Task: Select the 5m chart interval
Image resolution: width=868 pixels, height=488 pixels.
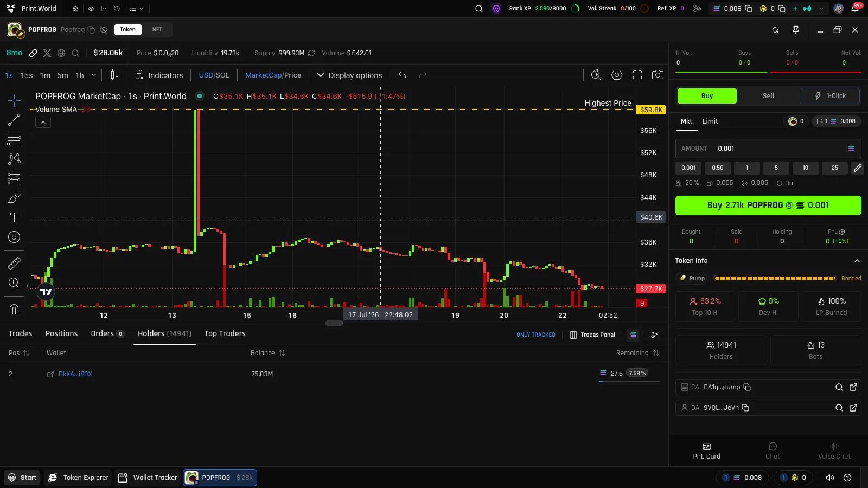Action: pos(63,75)
